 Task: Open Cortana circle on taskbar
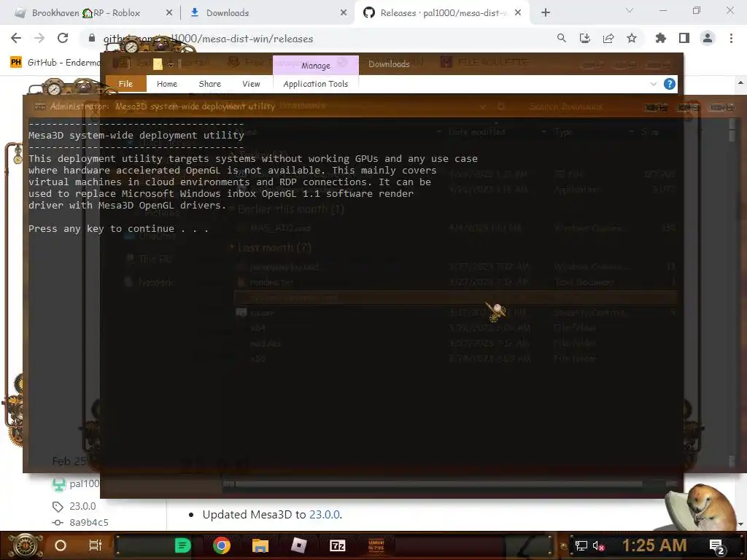61,545
